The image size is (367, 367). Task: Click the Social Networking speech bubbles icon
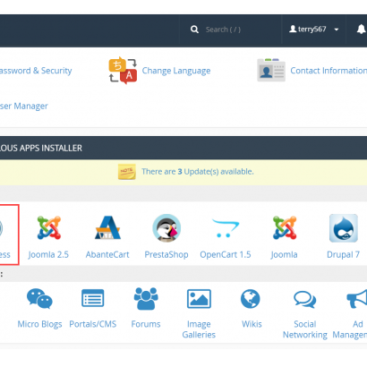pos(305,299)
